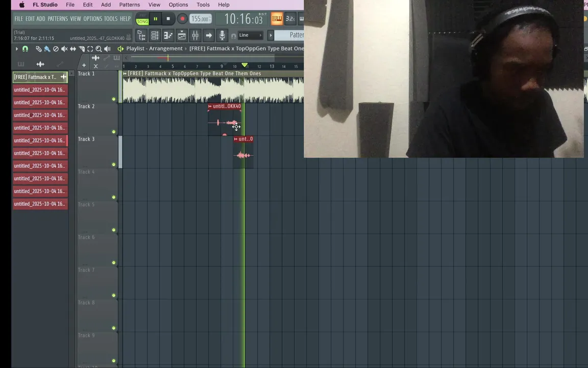
Task: Open the Apple menu
Action: (22, 5)
